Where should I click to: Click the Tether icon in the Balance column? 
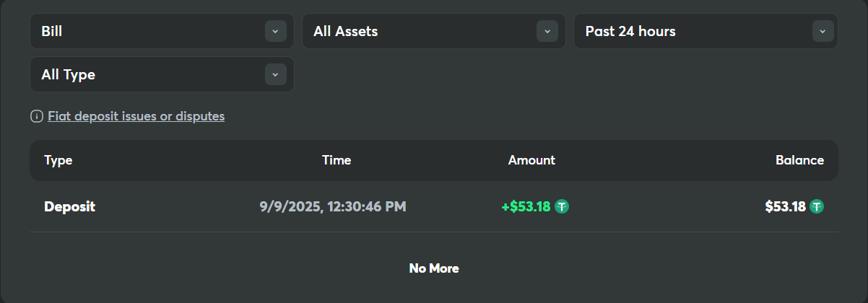[x=817, y=207]
